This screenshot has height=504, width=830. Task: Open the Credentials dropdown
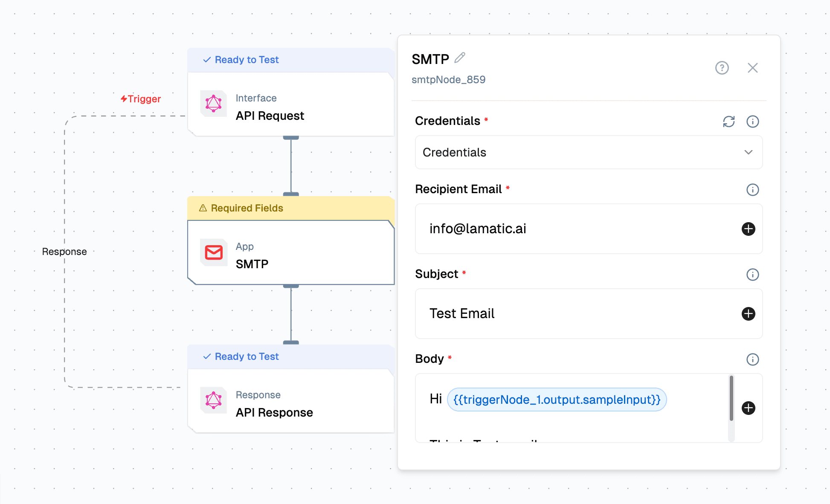click(x=589, y=152)
